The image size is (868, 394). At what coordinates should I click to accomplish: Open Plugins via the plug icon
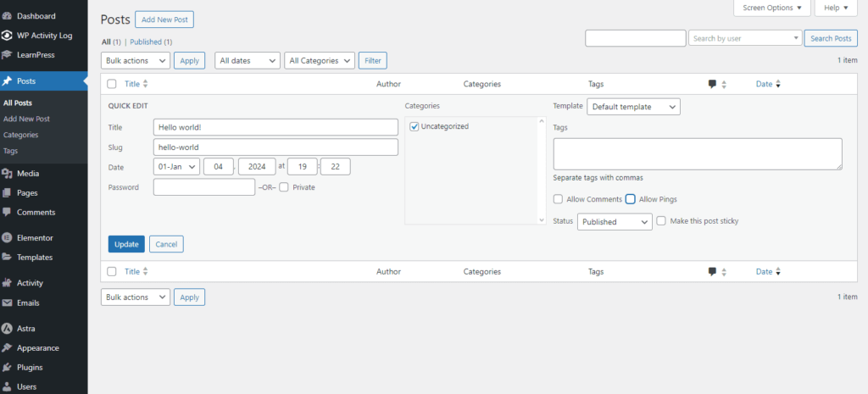point(8,368)
